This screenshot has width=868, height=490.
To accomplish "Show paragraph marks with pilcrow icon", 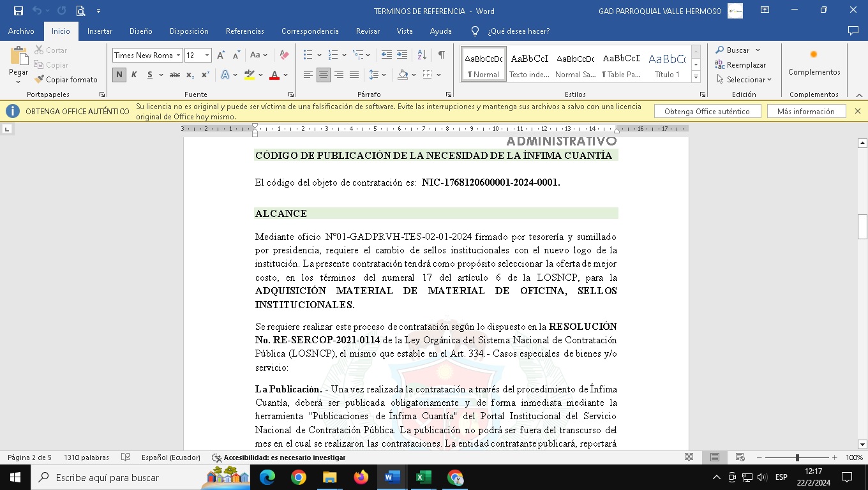I will [x=441, y=56].
